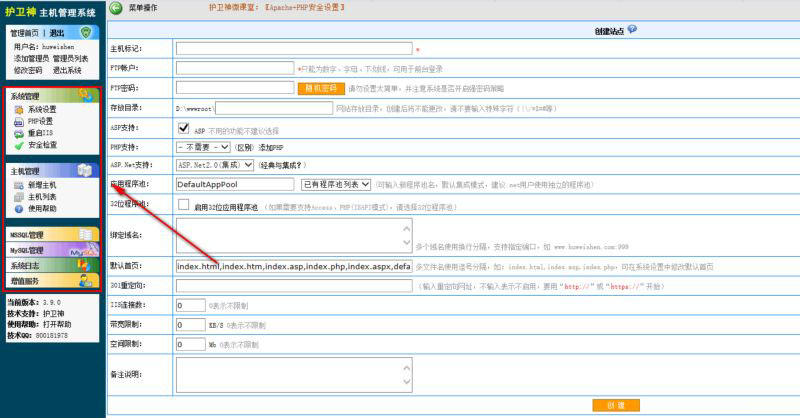The image size is (800, 418).
Task: Open the 主机列表 link
Action: click(x=42, y=197)
